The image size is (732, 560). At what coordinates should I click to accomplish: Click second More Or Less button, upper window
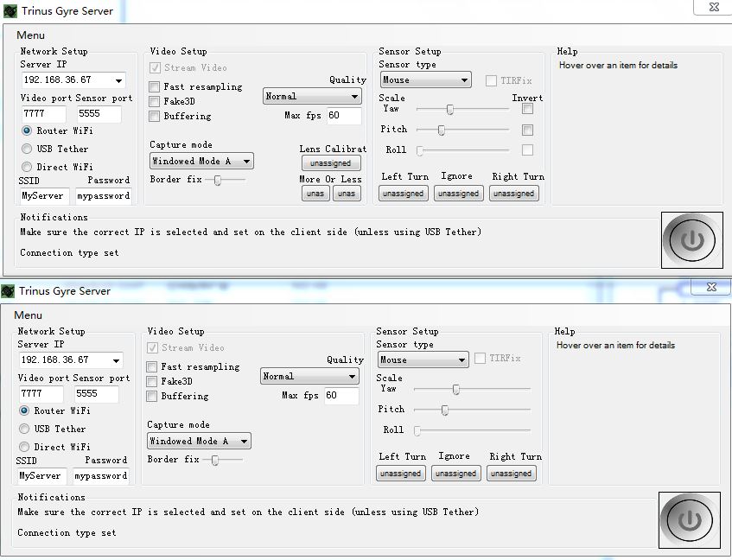(x=347, y=194)
